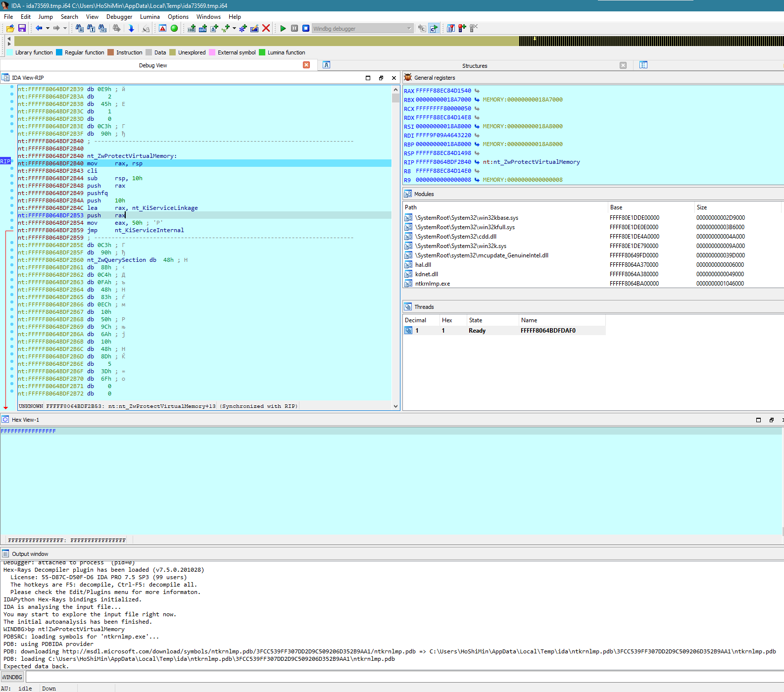Follow the RAX register value arrow
The height and width of the screenshot is (692, 784).
click(x=477, y=91)
